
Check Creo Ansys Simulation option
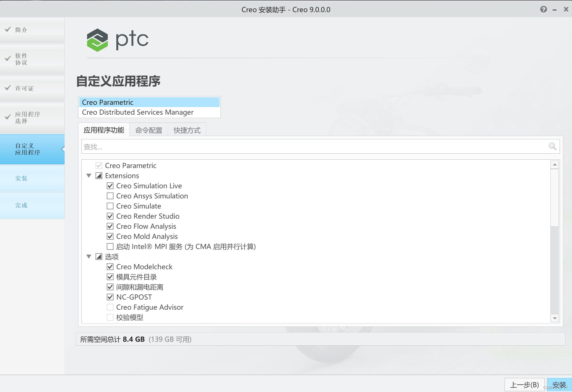click(x=110, y=196)
